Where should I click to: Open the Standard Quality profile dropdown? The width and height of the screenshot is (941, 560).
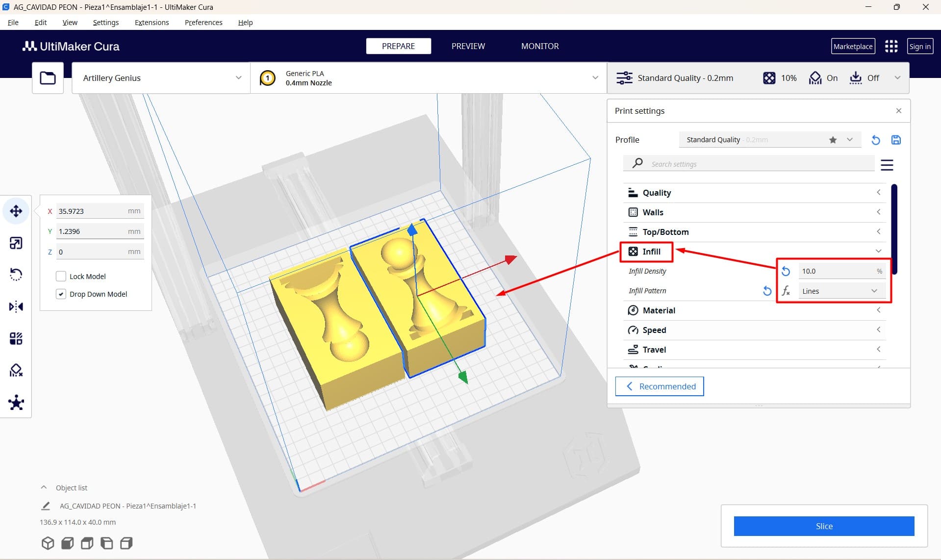769,140
